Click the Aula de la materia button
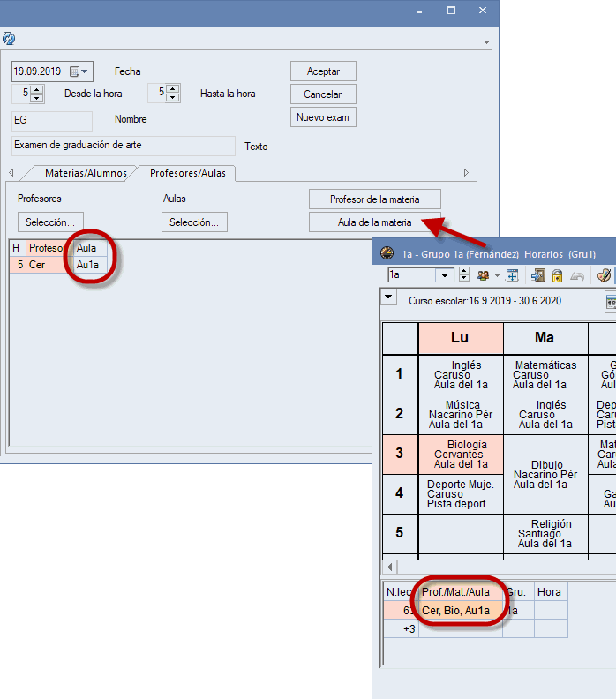 click(374, 222)
